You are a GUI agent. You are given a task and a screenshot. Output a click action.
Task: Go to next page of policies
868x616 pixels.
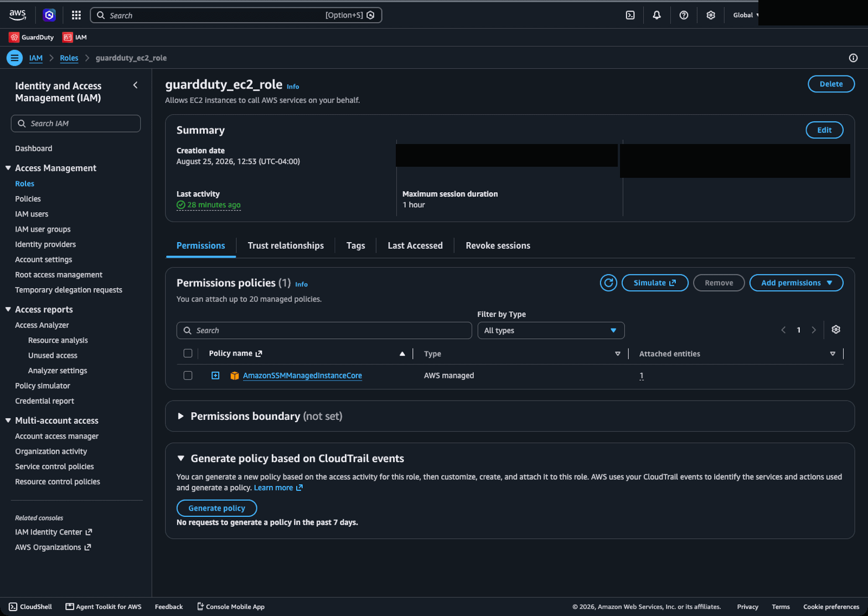(814, 330)
